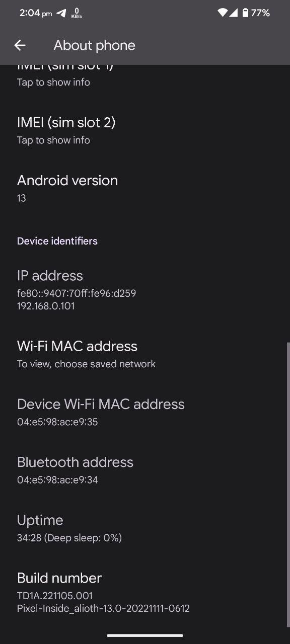
Task: Tap the Telegram notification icon in status bar
Action: pos(61,14)
